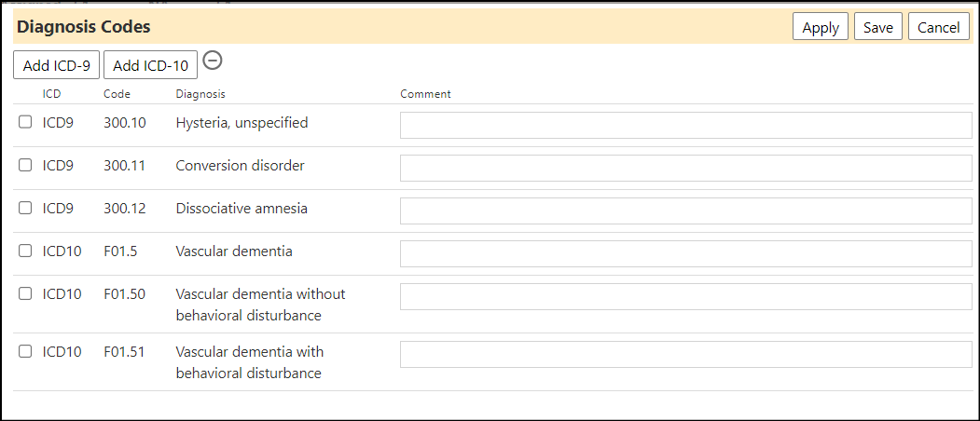Tick the Conversion disorder checkbox
The image size is (980, 421).
click(25, 166)
